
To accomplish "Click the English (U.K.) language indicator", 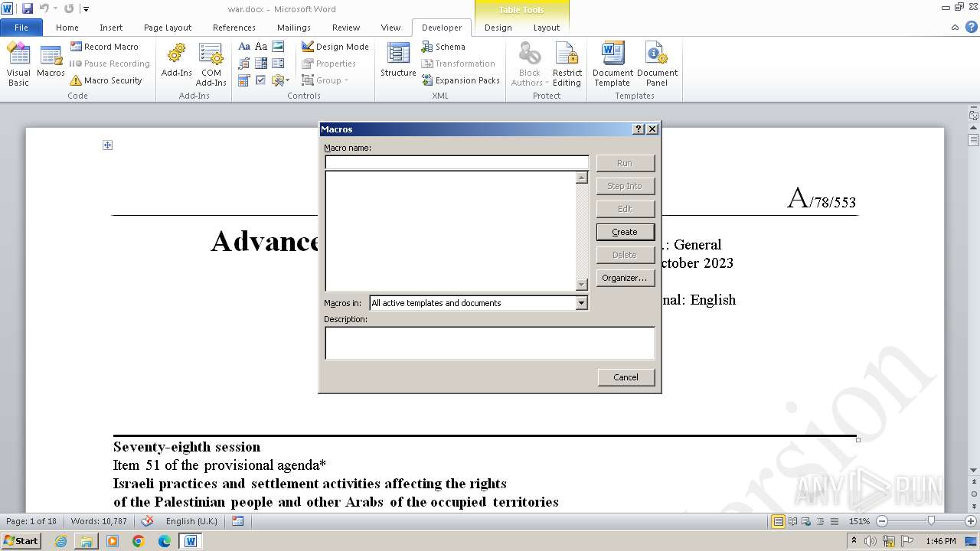I will point(191,521).
